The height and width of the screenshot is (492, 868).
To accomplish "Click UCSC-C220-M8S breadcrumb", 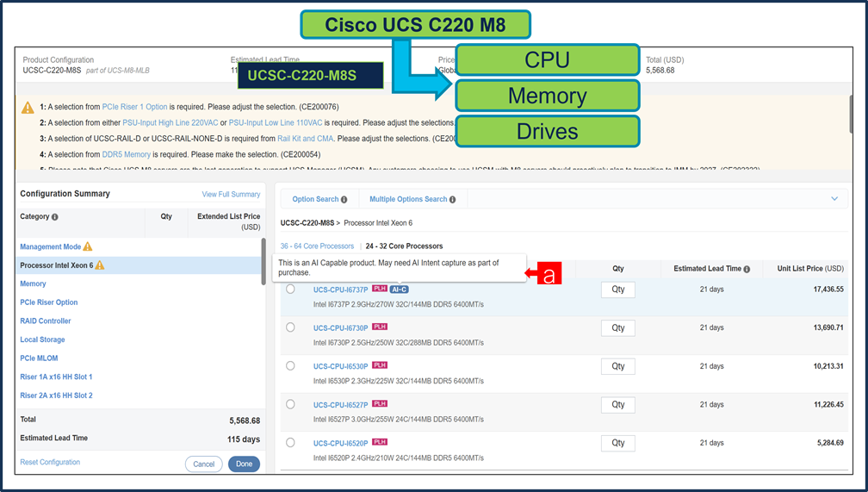I will tap(307, 223).
